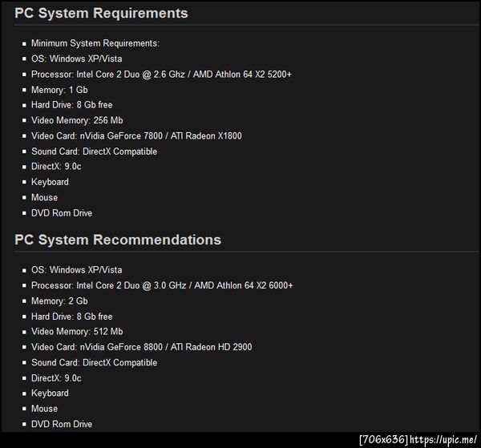Click the AMD Athlon 64 X2 5200+ text
The width and height of the screenshot is (481, 448).
[x=243, y=75]
